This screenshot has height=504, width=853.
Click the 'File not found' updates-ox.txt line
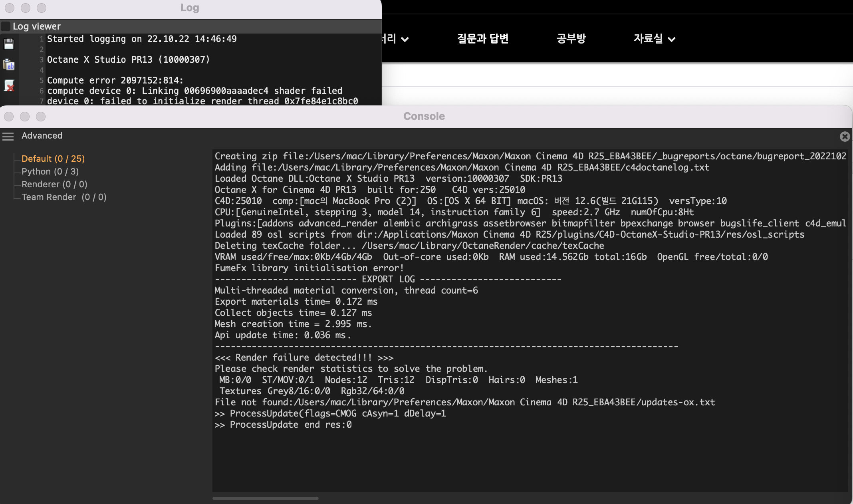465,402
